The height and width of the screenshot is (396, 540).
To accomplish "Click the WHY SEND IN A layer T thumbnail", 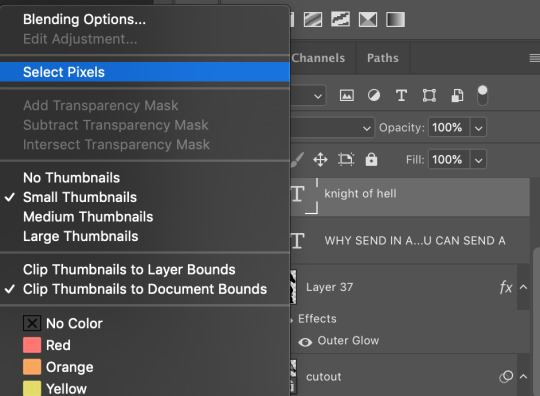I will coord(298,241).
